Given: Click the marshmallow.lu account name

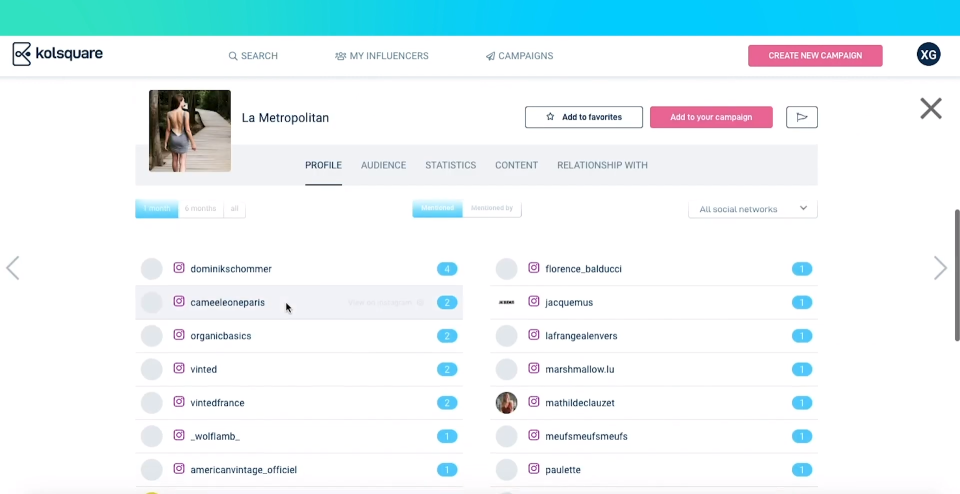Looking at the screenshot, I should [580, 369].
